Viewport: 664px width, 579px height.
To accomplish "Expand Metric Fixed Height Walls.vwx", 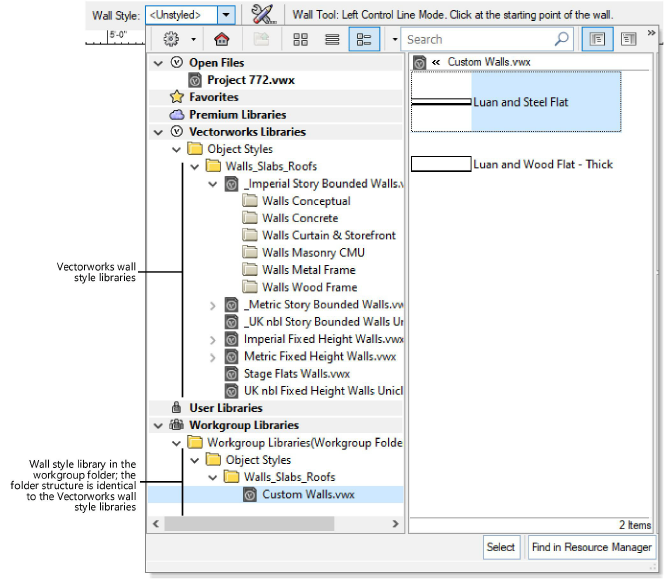I will pyautogui.click(x=213, y=357).
